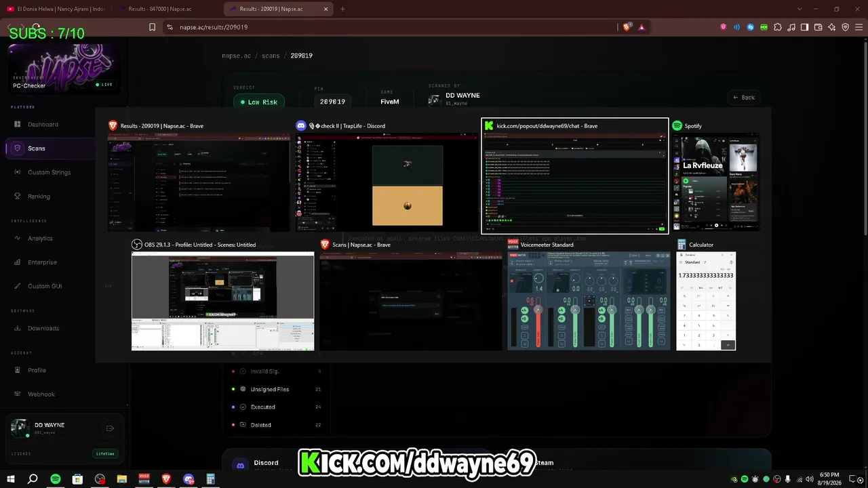Click the Low Risk verdict badge

pyautogui.click(x=258, y=102)
